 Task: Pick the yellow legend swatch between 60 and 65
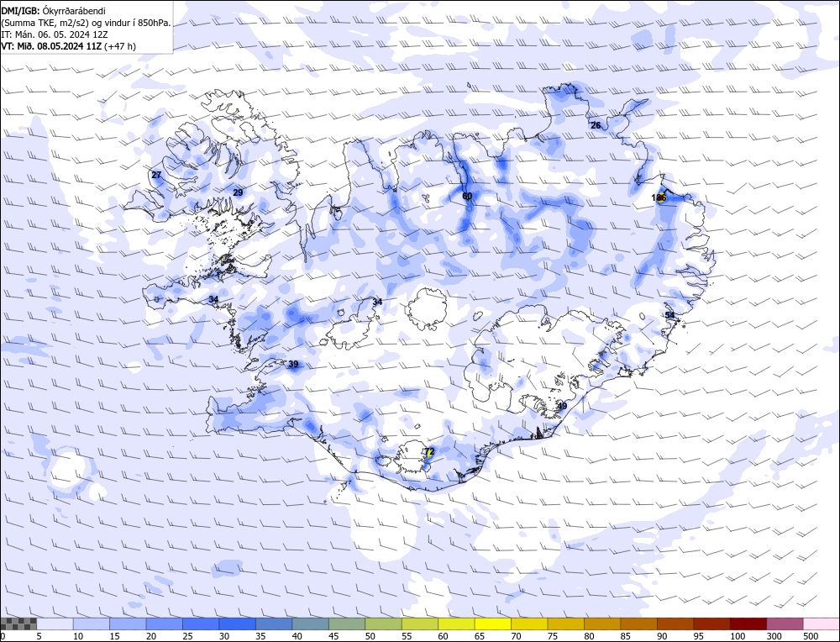pyautogui.click(x=456, y=624)
